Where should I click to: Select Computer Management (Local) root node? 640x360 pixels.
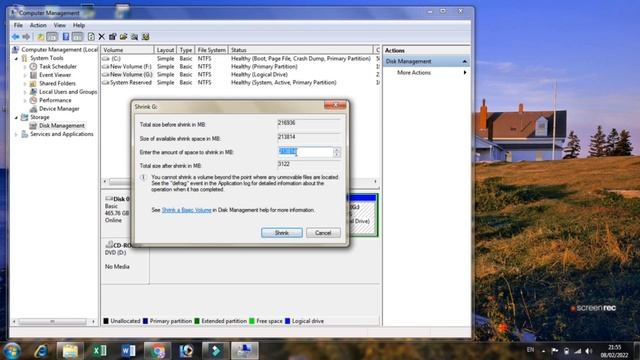[x=60, y=49]
